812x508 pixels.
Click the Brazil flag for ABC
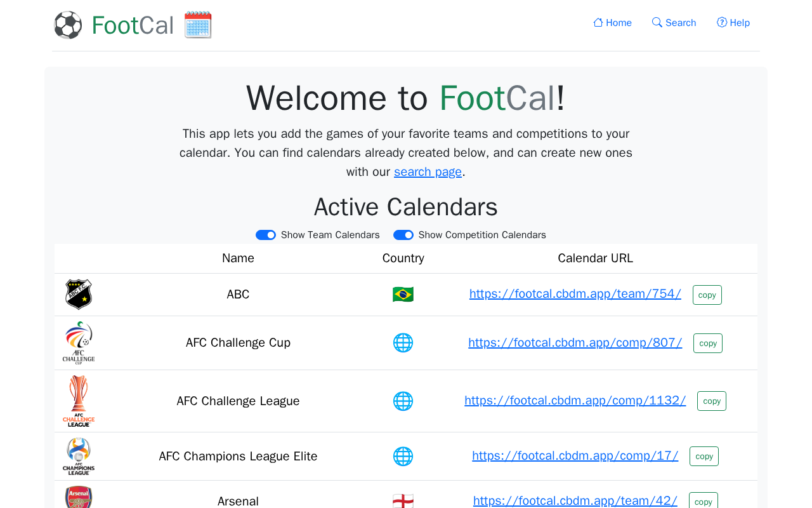click(x=403, y=295)
